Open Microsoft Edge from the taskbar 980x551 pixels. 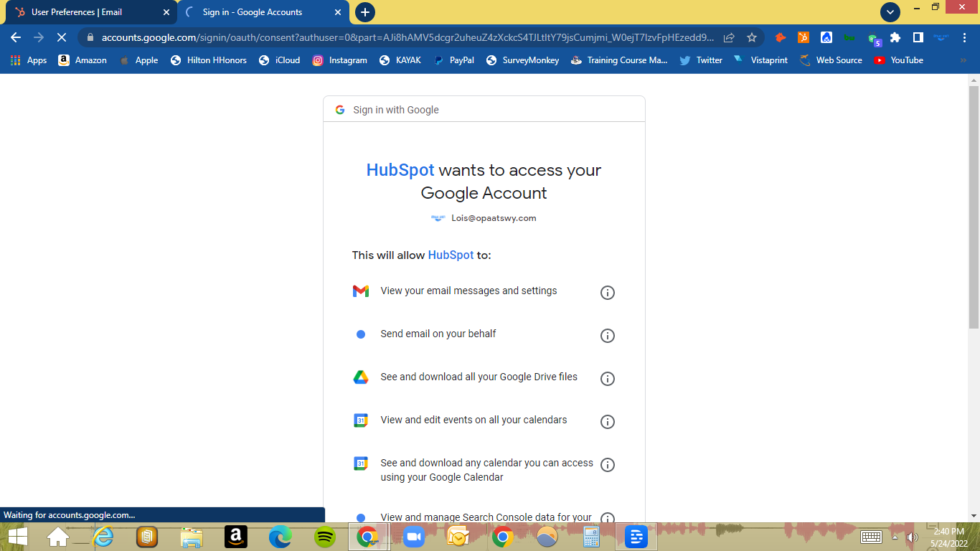pos(280,536)
